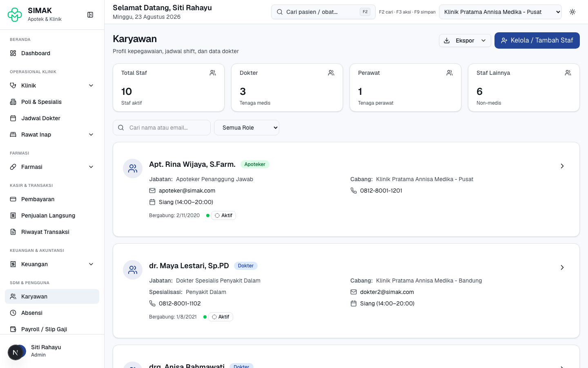The width and height of the screenshot is (588, 368).
Task: Expand the Farmasi submenu chevron
Action: click(x=91, y=167)
